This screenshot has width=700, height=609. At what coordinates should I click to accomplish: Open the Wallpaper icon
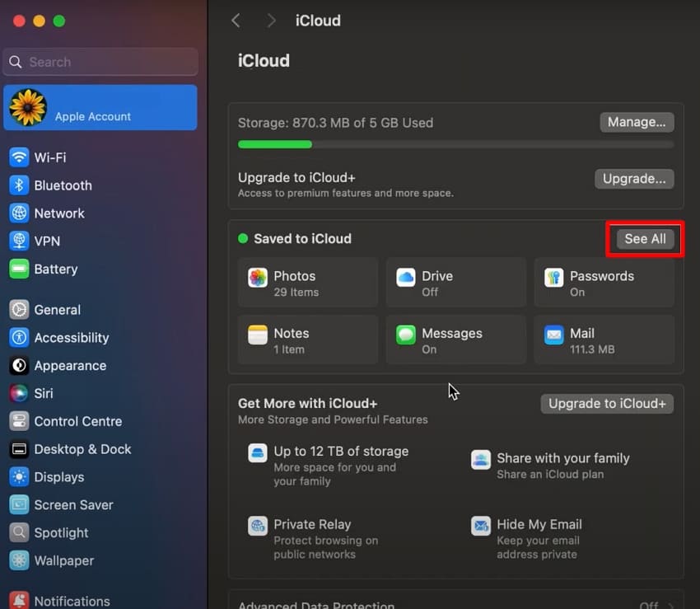[x=19, y=560]
